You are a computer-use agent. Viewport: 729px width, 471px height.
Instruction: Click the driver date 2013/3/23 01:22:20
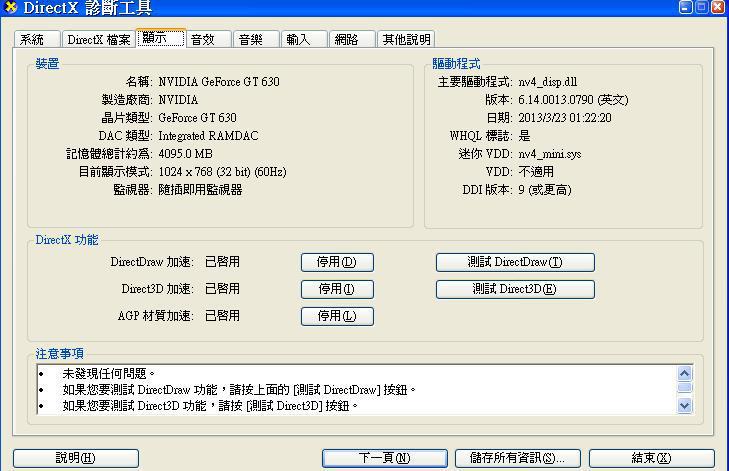click(x=565, y=118)
